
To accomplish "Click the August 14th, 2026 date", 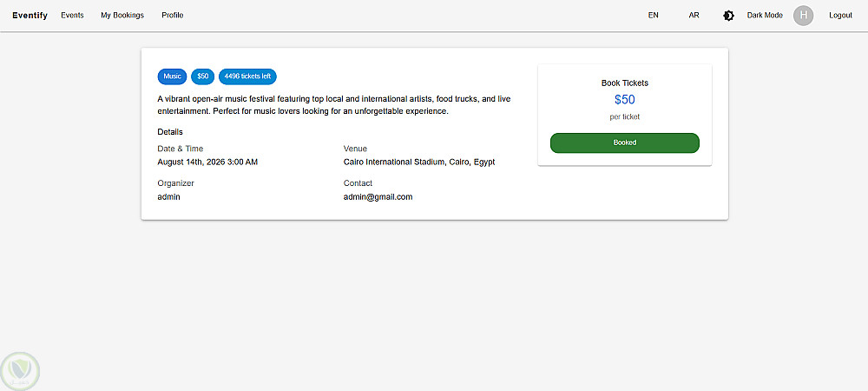I will 207,162.
